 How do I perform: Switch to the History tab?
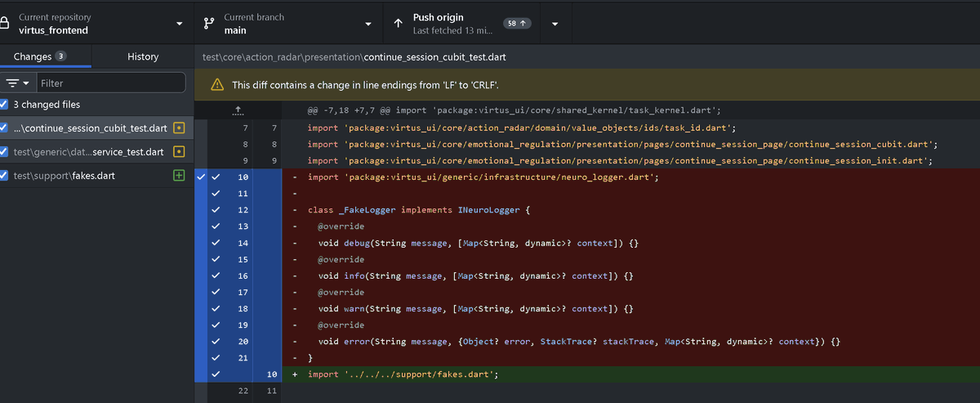(143, 56)
